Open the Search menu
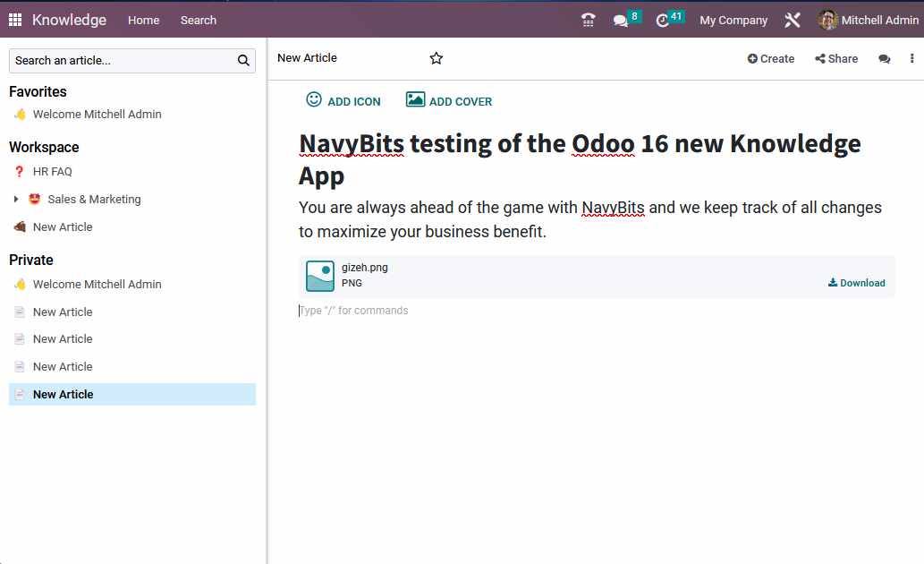 198,20
